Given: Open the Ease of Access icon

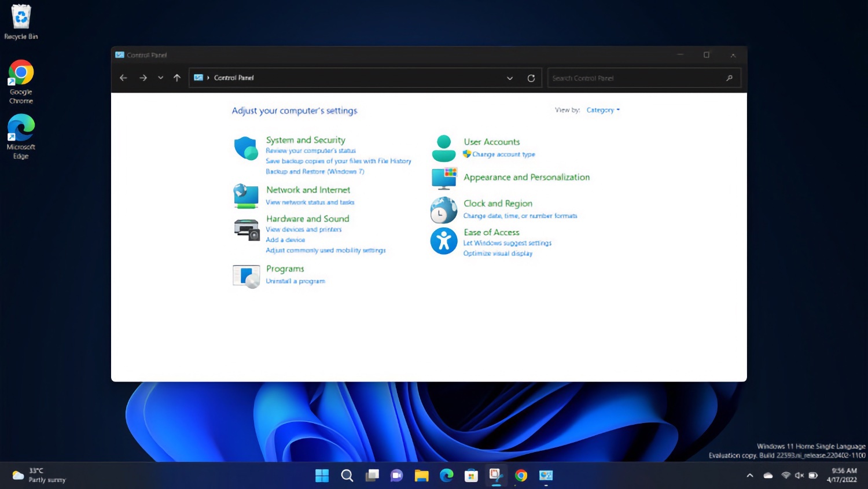Looking at the screenshot, I should pos(444,241).
